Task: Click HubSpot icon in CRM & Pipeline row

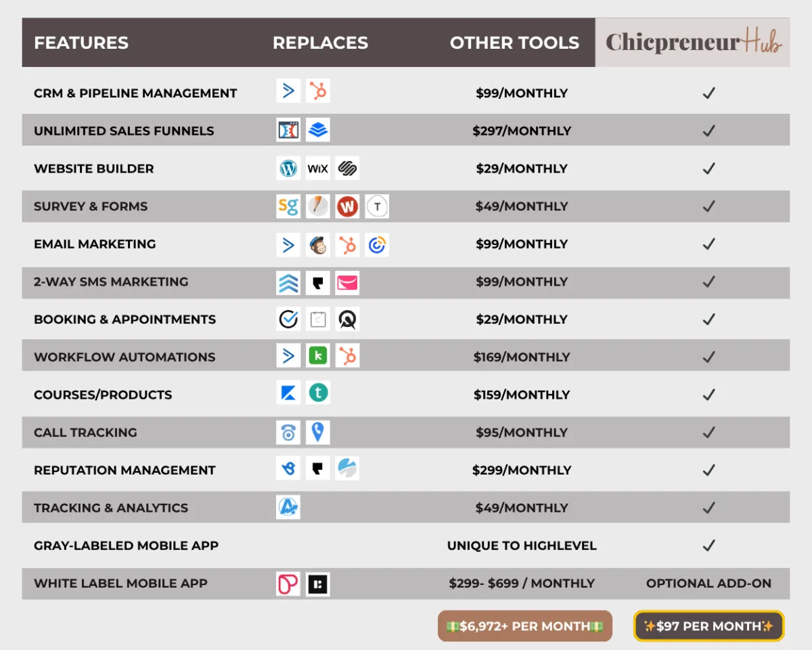Action: pos(318,91)
